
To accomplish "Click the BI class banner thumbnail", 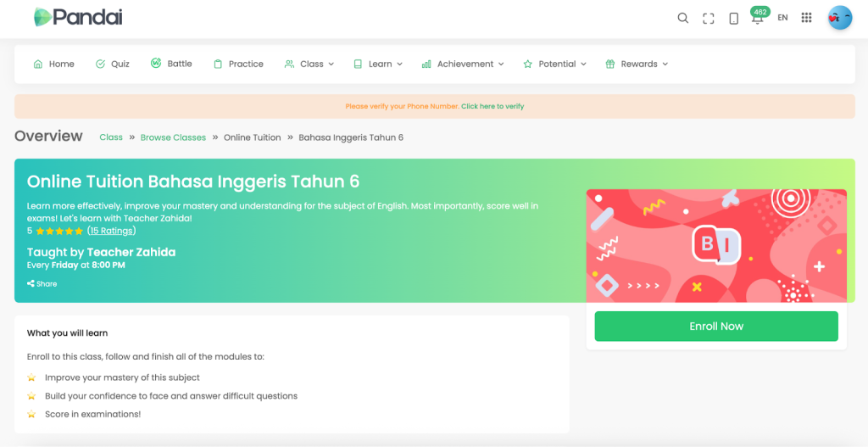I will pyautogui.click(x=716, y=245).
